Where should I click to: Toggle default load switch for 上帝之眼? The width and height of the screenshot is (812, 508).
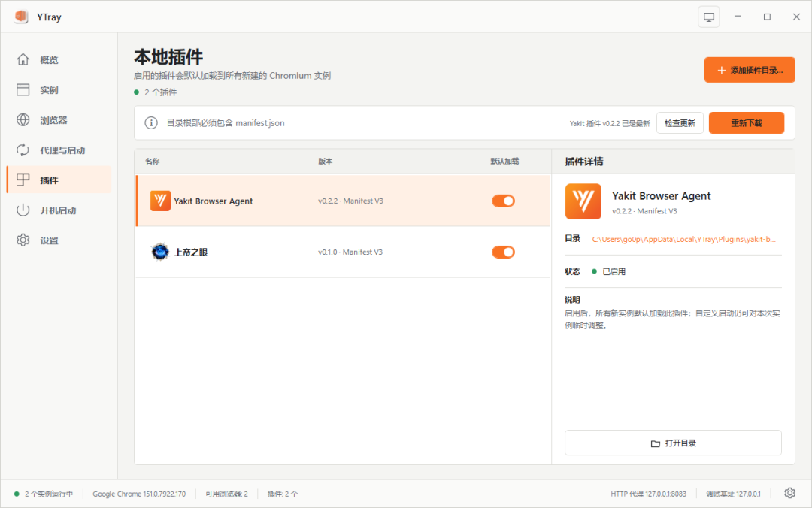503,252
